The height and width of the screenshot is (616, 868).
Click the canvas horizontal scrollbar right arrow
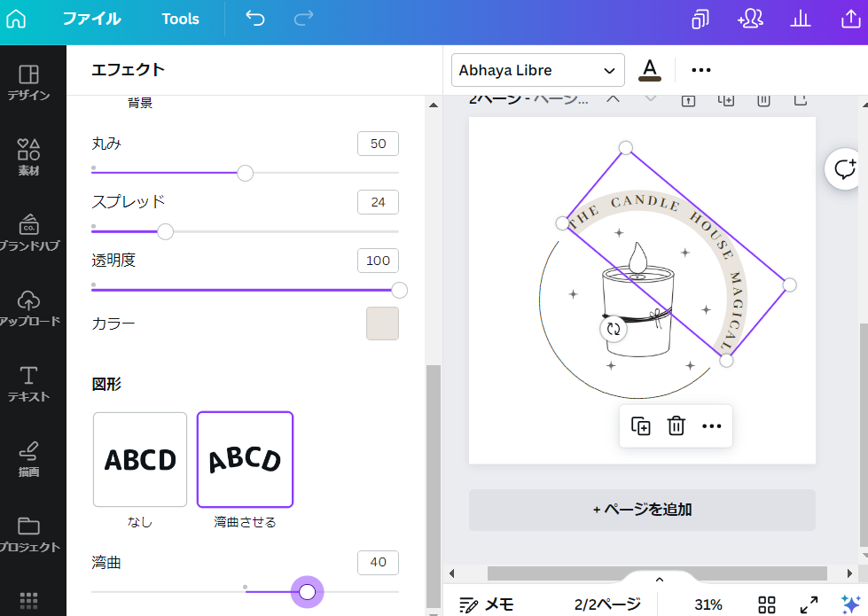pos(849,573)
